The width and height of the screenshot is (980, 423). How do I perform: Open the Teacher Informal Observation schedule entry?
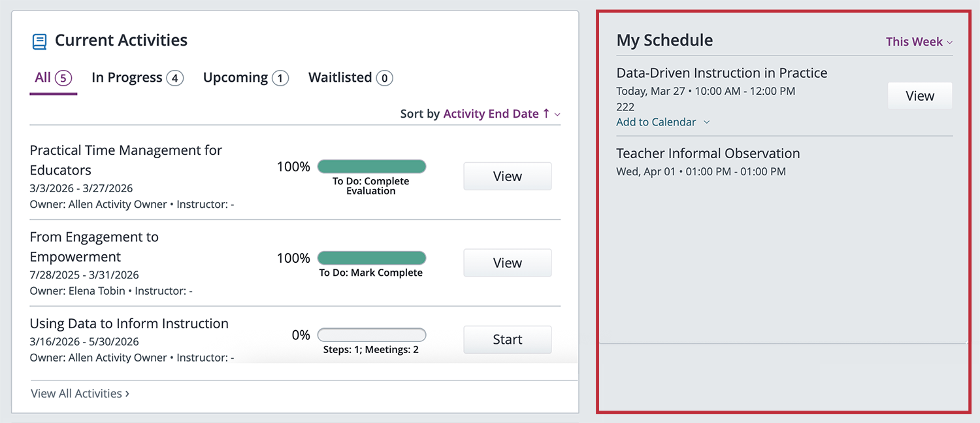[x=708, y=153]
